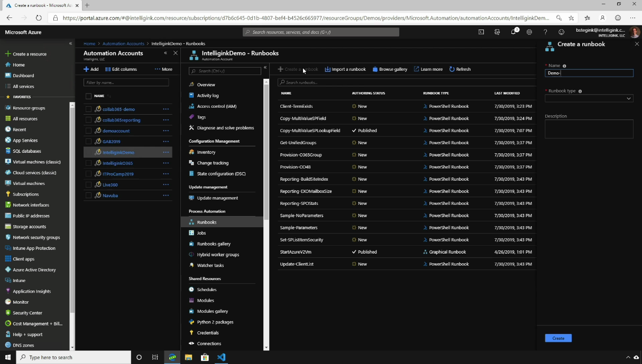Viewport: 642px width, 364px height.
Task: Click Add in Automation Accounts blade
Action: [x=91, y=69]
